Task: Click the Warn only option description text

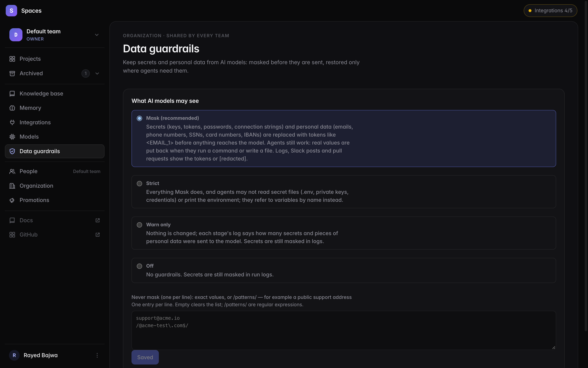Action: point(242,237)
